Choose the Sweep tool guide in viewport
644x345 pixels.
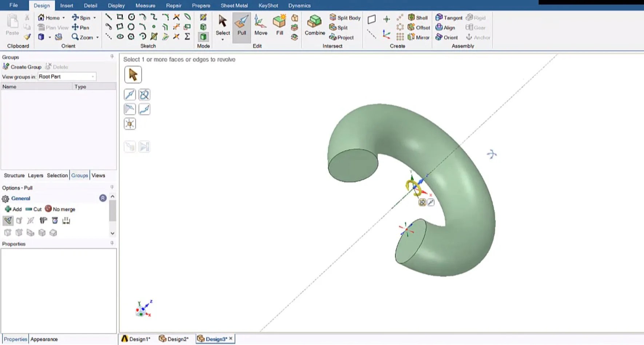[x=144, y=109]
